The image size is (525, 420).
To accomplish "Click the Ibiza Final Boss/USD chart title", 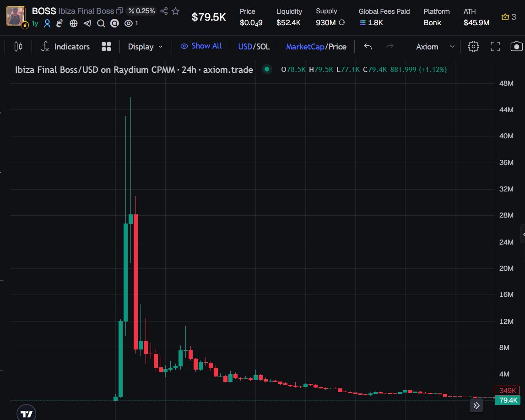I will tap(134, 70).
